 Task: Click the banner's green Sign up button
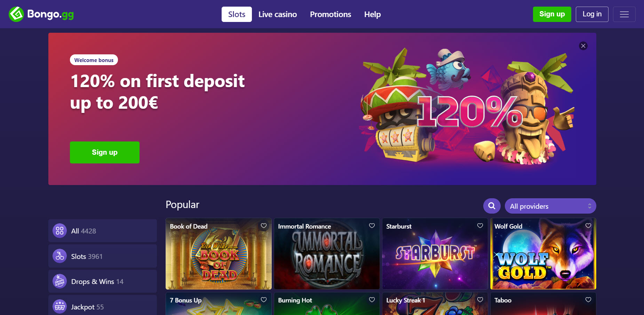[x=105, y=152]
